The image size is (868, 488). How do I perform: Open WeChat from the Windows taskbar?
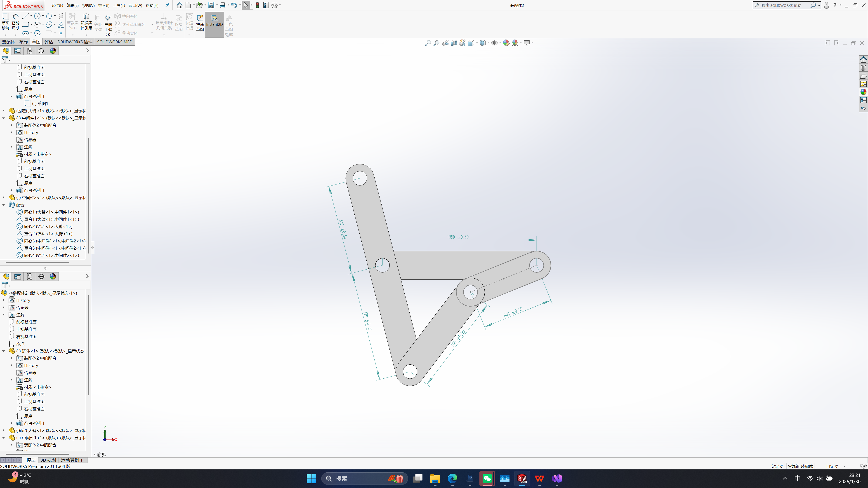(487, 478)
